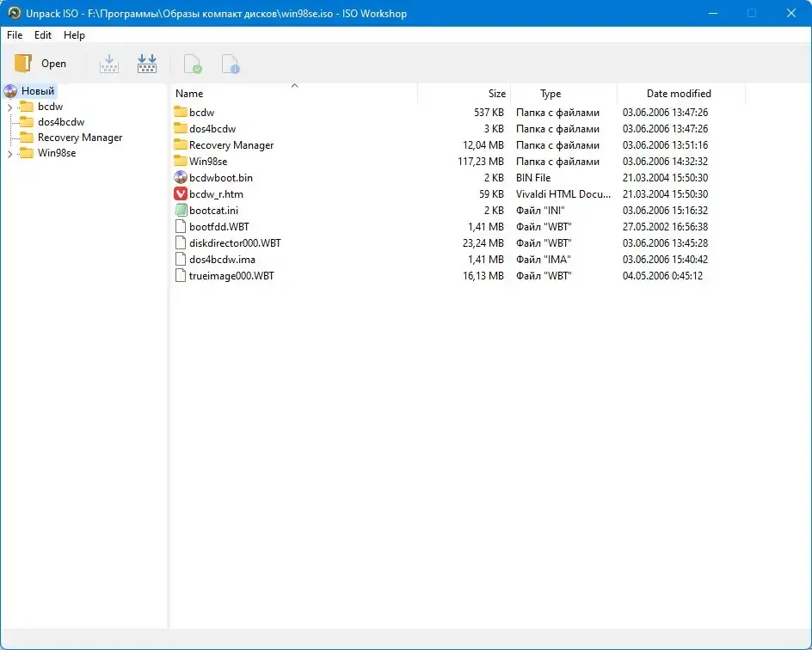The width and height of the screenshot is (812, 650).
Task: Select bcdw folder icon in file list
Action: (181, 112)
